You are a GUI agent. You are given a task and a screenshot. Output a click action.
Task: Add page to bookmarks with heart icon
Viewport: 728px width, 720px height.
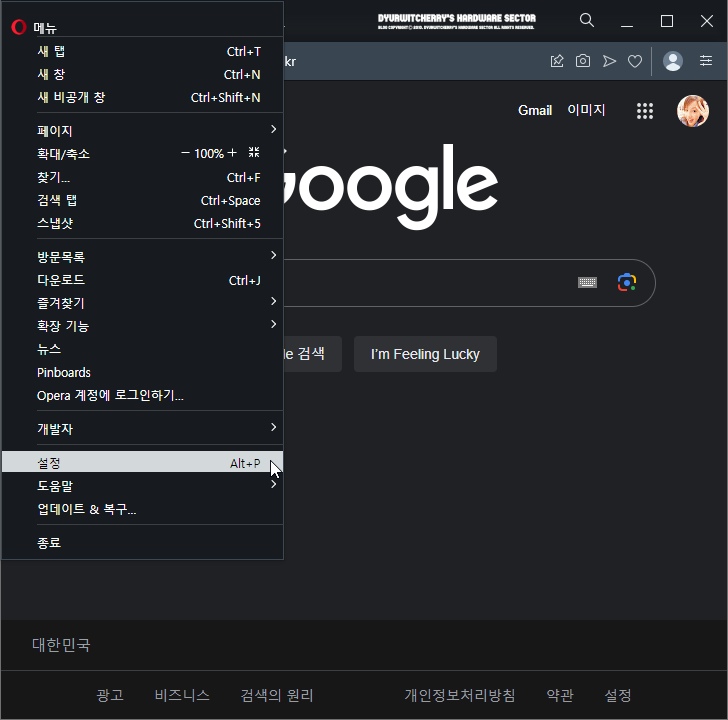pyautogui.click(x=635, y=61)
